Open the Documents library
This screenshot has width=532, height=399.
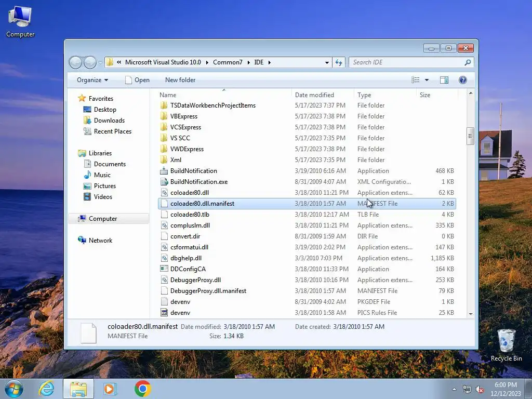[x=110, y=164]
